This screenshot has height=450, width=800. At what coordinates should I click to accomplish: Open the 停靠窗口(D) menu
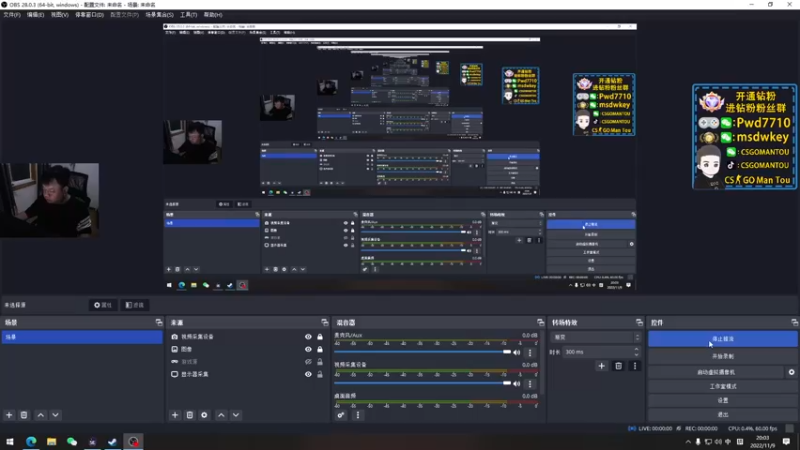tap(89, 15)
